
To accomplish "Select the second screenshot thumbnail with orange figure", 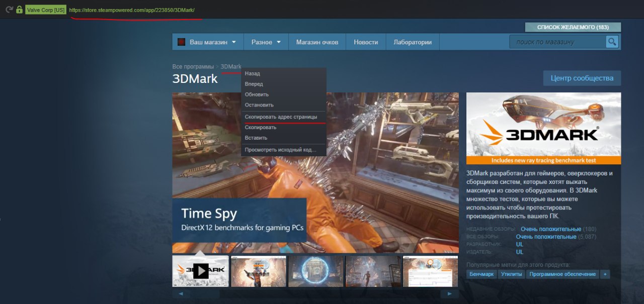I will (x=258, y=271).
